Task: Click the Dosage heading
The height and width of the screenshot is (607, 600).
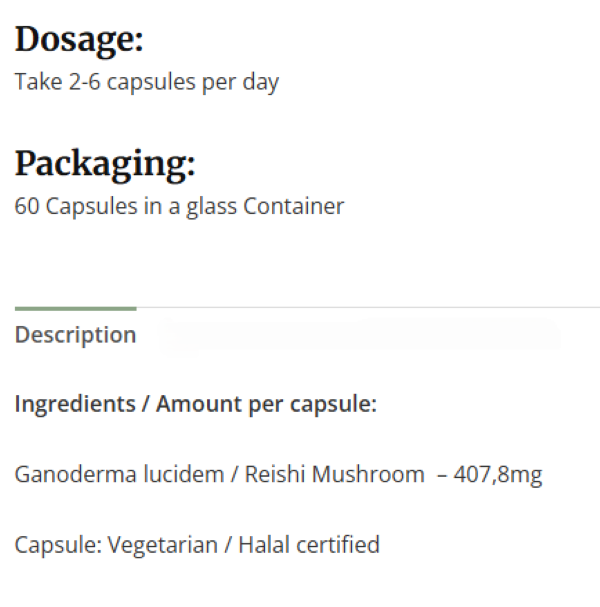Action: click(x=79, y=40)
